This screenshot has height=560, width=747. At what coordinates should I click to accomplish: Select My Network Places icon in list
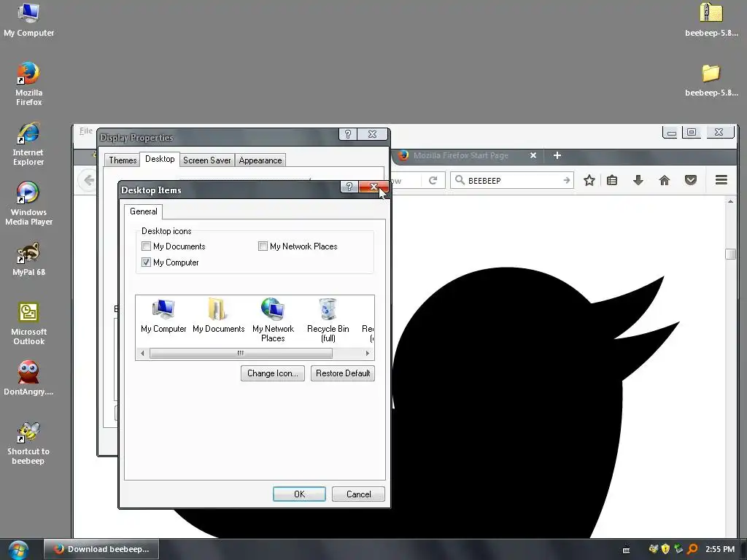[273, 320]
